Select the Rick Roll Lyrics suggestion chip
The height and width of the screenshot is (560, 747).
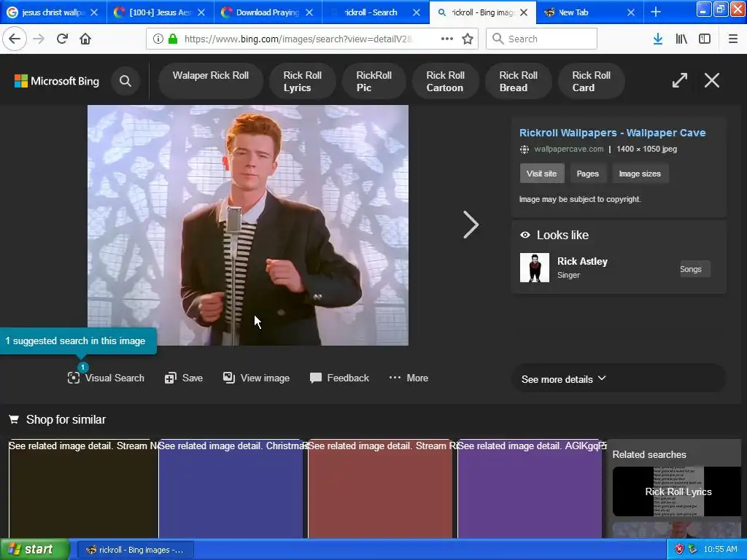click(x=302, y=81)
